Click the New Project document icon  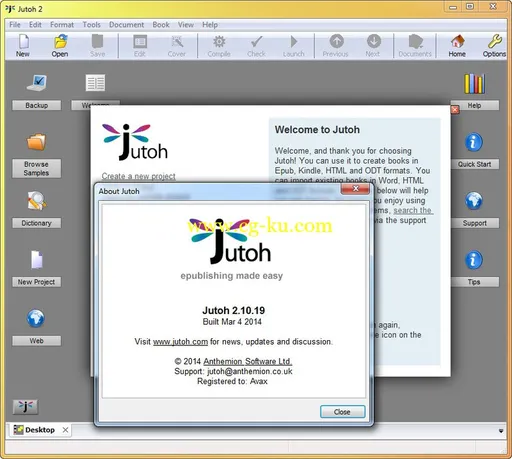tap(37, 260)
